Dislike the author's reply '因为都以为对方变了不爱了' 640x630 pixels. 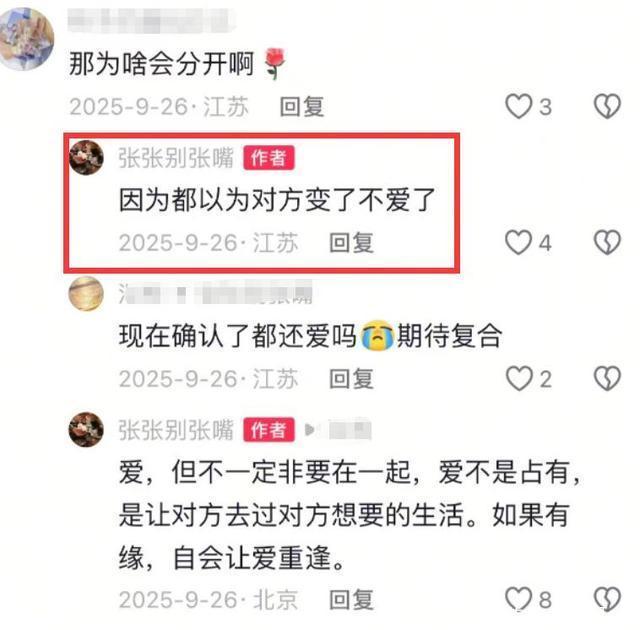tap(607, 242)
